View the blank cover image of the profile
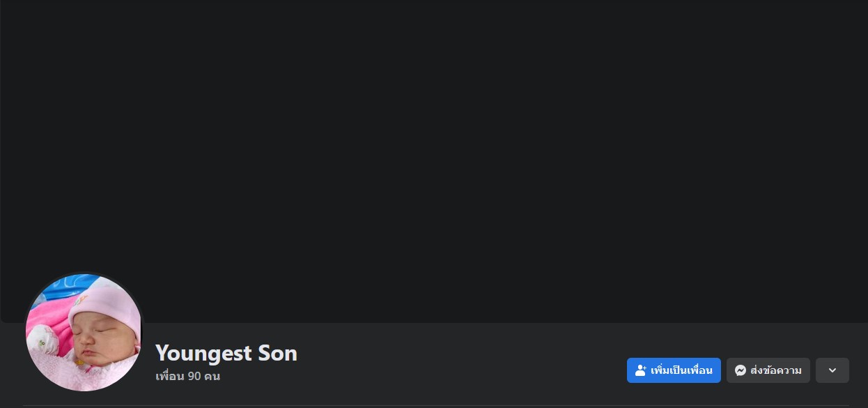 [433, 160]
